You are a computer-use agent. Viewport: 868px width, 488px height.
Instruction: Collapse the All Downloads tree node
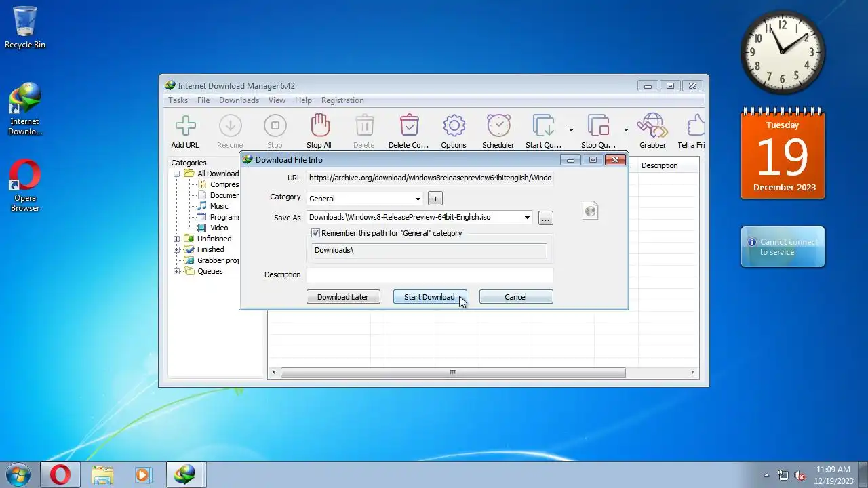(x=177, y=174)
